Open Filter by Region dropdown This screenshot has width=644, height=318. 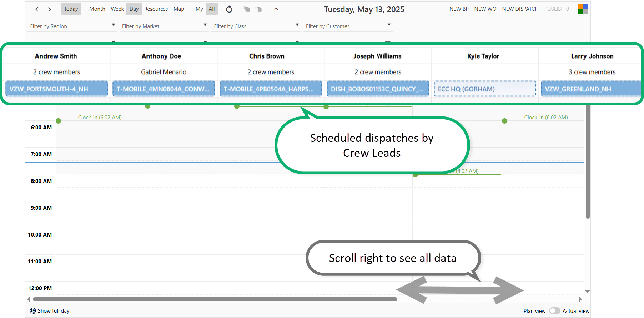point(72,26)
